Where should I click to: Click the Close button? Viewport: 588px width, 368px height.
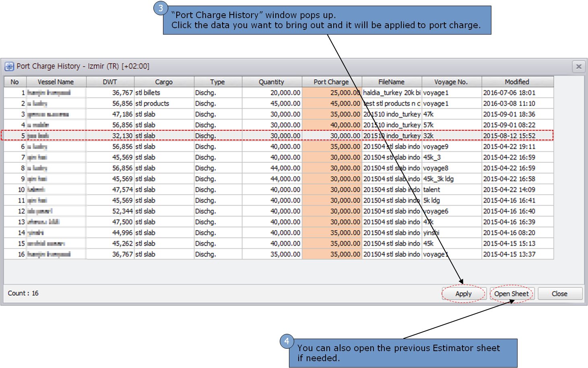coord(560,293)
